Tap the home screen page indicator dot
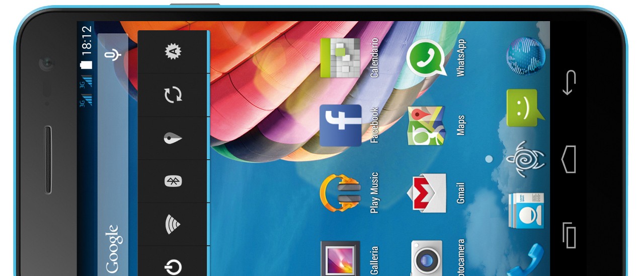The image size is (644, 276). [x=489, y=159]
